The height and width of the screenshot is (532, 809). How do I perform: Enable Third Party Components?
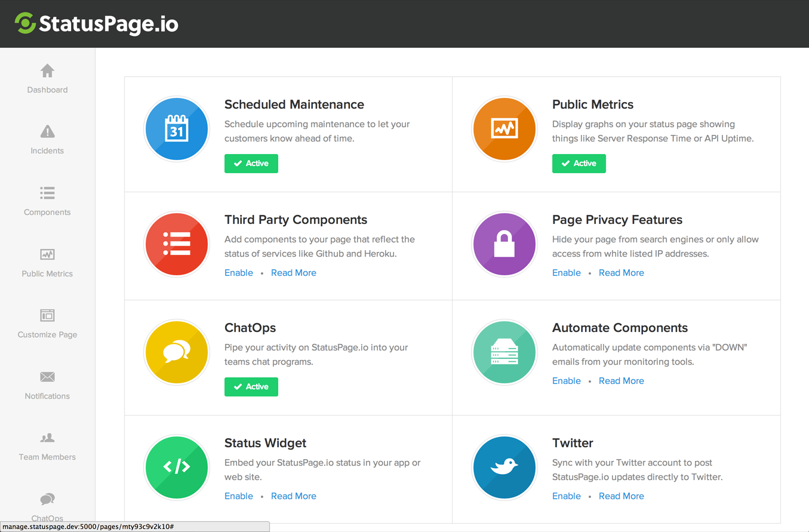pyautogui.click(x=239, y=273)
